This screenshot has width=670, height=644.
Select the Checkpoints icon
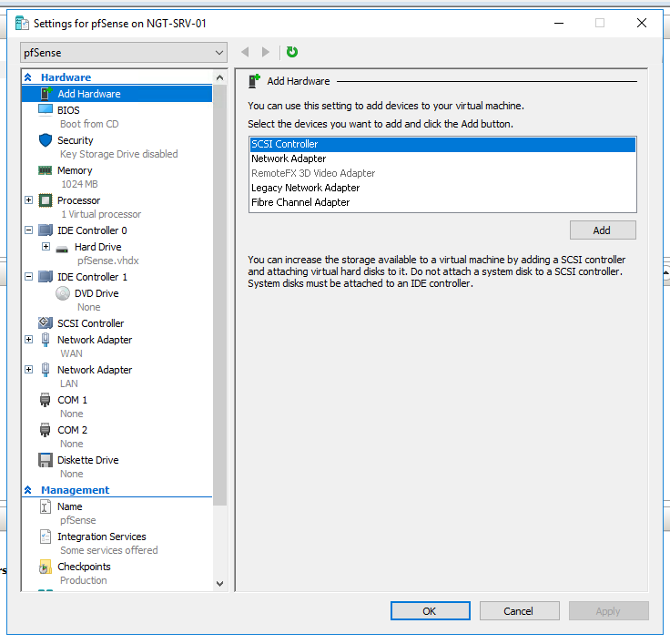[x=46, y=567]
